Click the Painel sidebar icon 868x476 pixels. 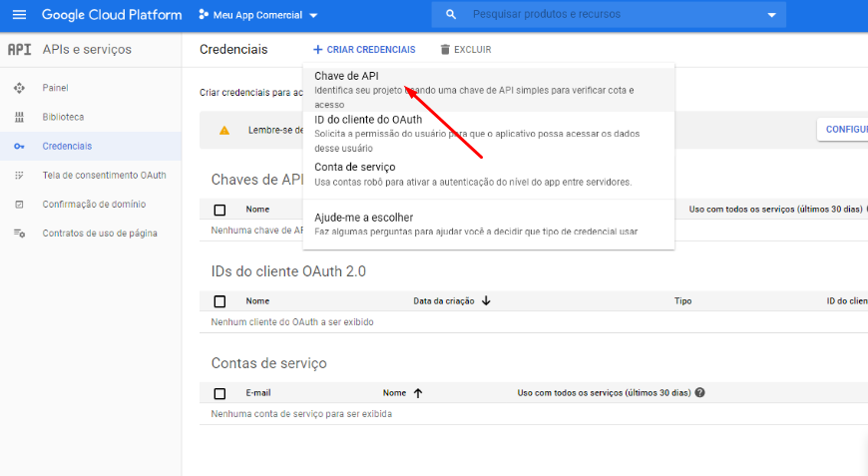pyautogui.click(x=19, y=88)
